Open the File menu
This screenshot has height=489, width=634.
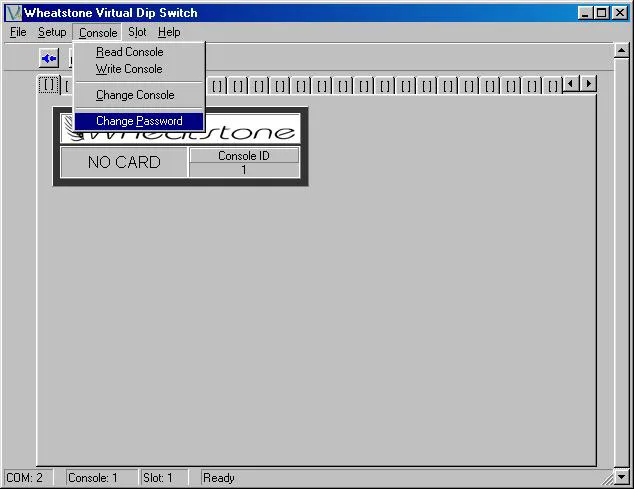point(18,32)
